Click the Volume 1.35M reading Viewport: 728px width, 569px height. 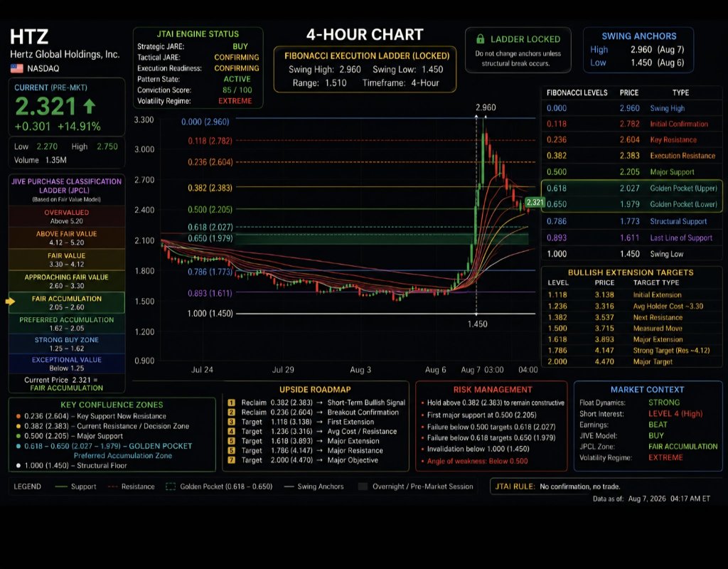pyautogui.click(x=41, y=160)
